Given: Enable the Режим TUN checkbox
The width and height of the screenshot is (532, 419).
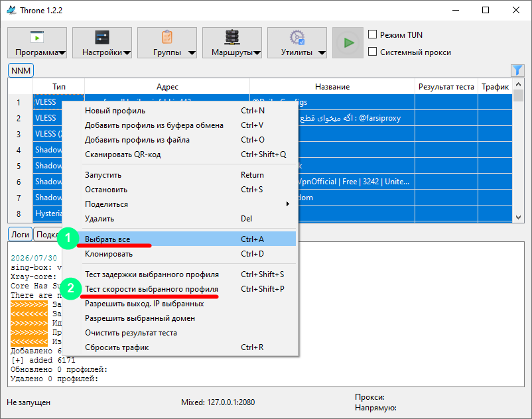Looking at the screenshot, I should [373, 34].
